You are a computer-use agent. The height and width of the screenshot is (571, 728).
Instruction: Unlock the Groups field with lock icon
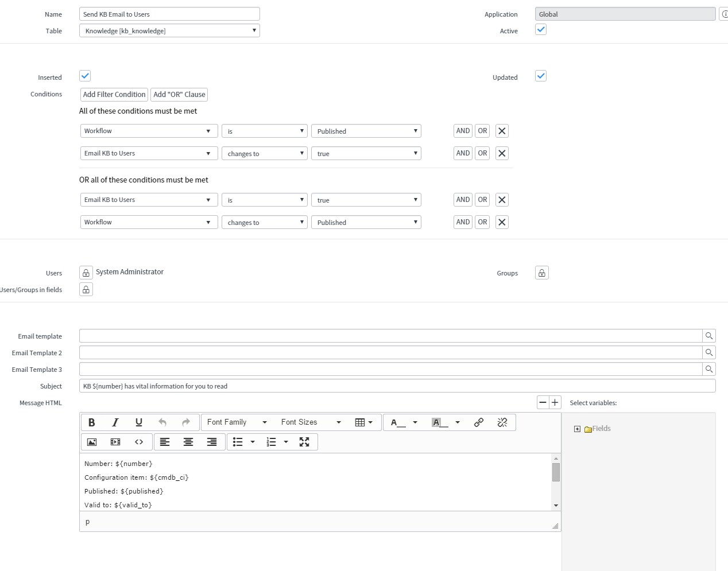click(542, 273)
